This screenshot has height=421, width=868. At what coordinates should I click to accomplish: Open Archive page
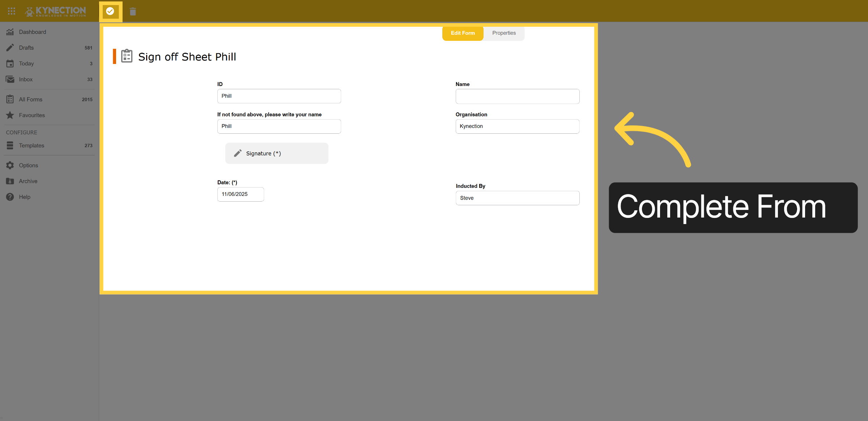point(50,181)
